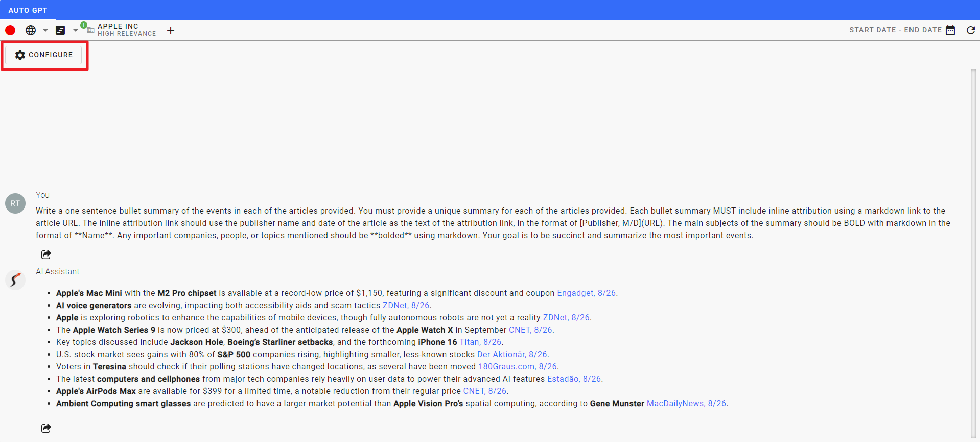Click the "AI Assistant" sender label

(58, 271)
